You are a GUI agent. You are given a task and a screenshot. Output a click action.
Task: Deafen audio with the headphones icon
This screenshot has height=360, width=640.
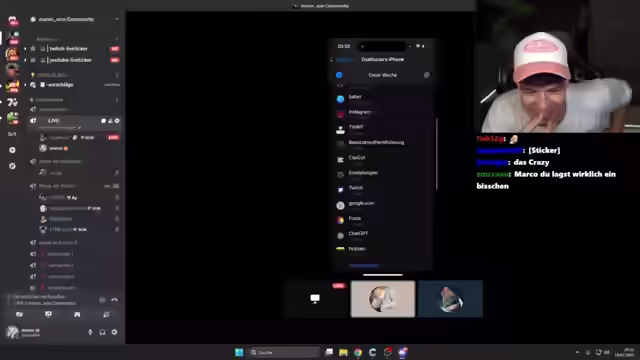102,332
